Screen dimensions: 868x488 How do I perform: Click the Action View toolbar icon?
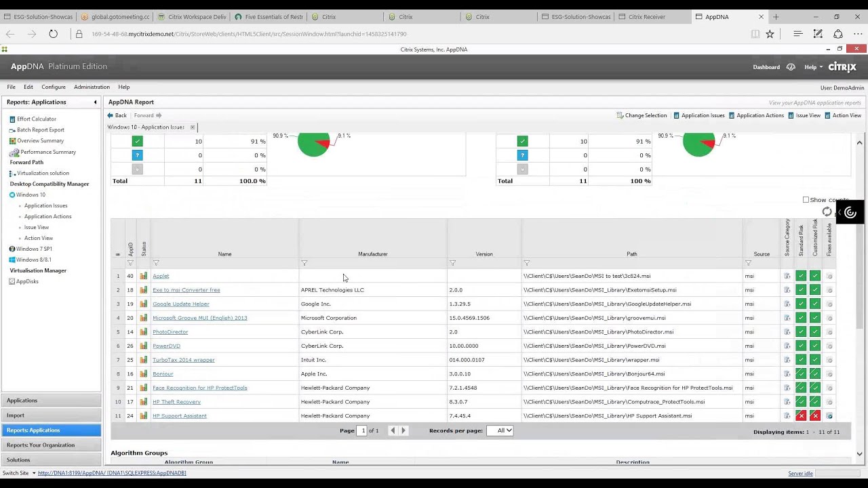(827, 115)
